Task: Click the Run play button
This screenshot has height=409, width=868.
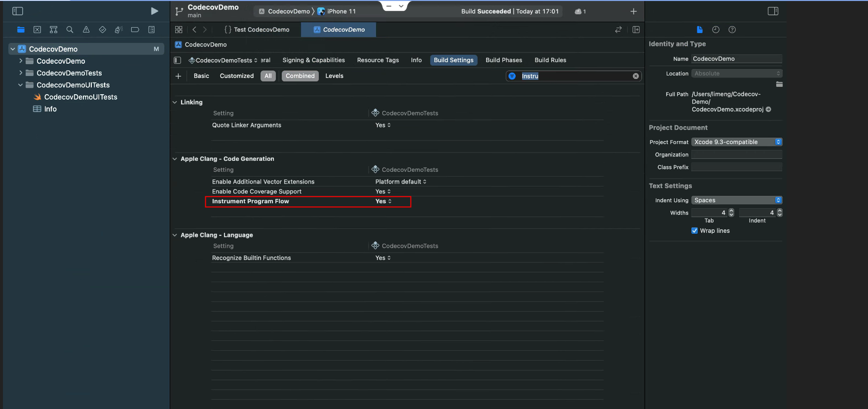Action: pyautogui.click(x=154, y=11)
